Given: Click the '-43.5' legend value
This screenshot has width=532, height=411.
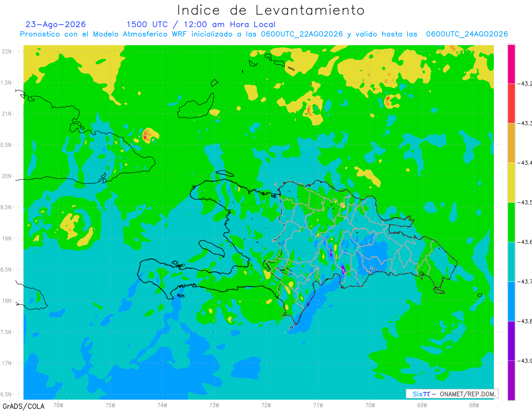Looking at the screenshot, I should pyautogui.click(x=524, y=202).
